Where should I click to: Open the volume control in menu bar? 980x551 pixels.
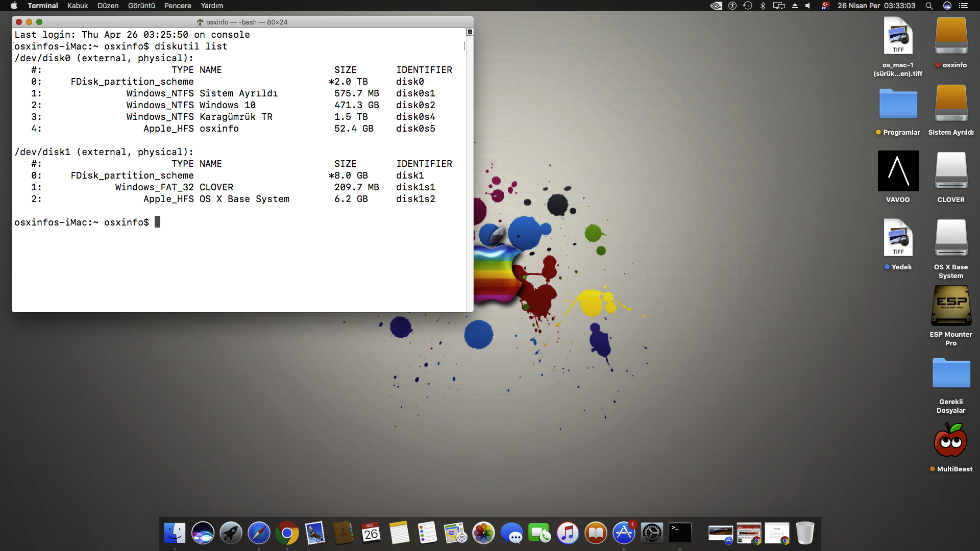coord(807,6)
